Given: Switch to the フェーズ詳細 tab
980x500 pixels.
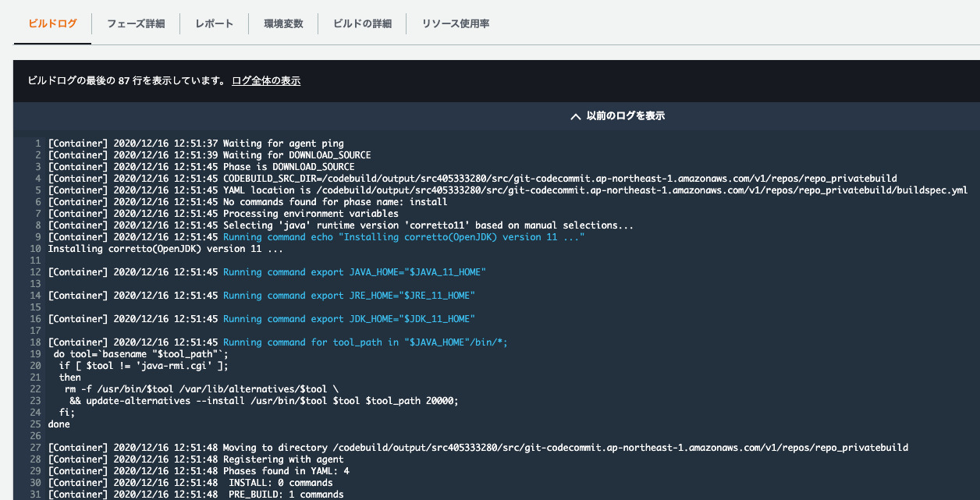Looking at the screenshot, I should [136, 23].
